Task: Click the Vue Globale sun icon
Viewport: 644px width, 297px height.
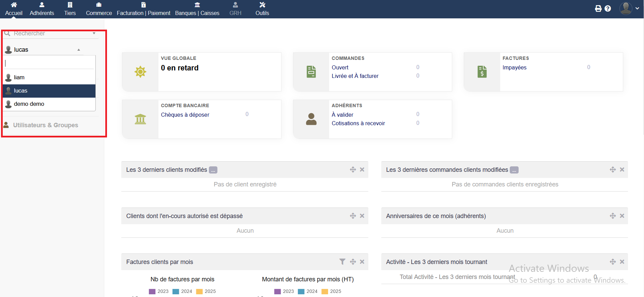Action: (x=140, y=72)
